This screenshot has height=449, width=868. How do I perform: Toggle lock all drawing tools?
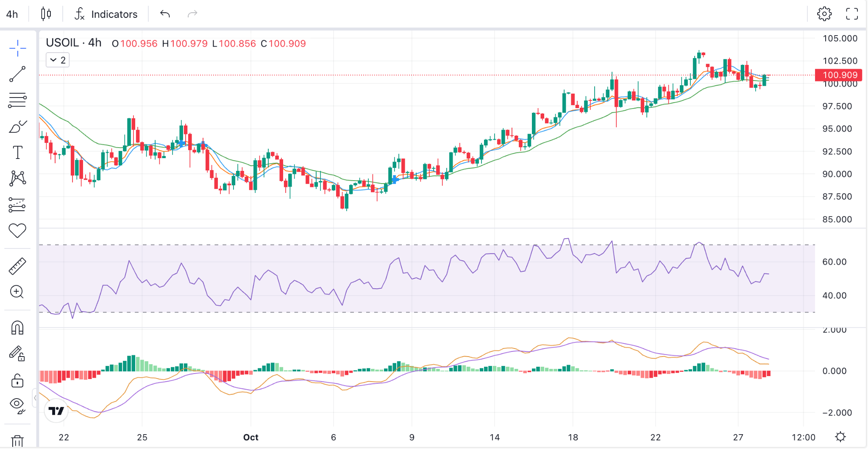tap(17, 380)
